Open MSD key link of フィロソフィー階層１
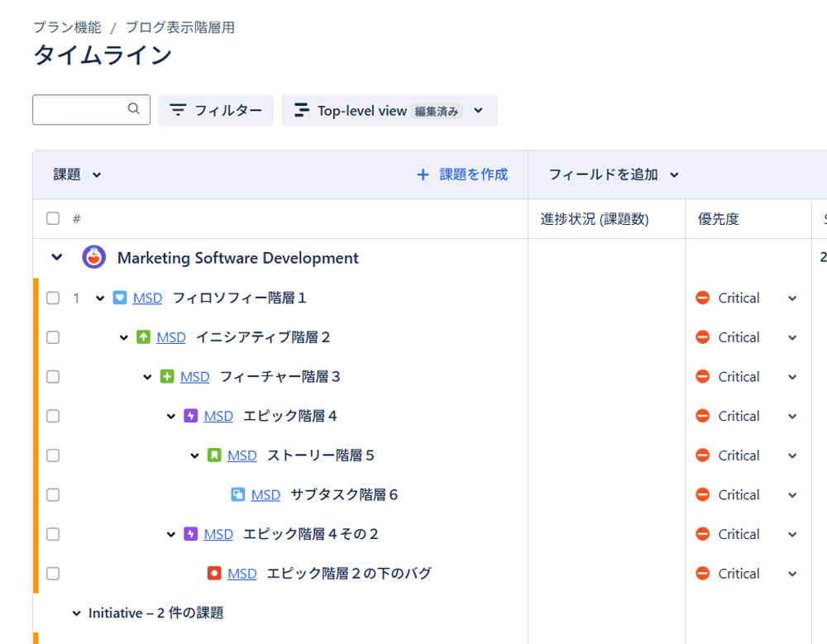The width and height of the screenshot is (827, 644). point(148,298)
